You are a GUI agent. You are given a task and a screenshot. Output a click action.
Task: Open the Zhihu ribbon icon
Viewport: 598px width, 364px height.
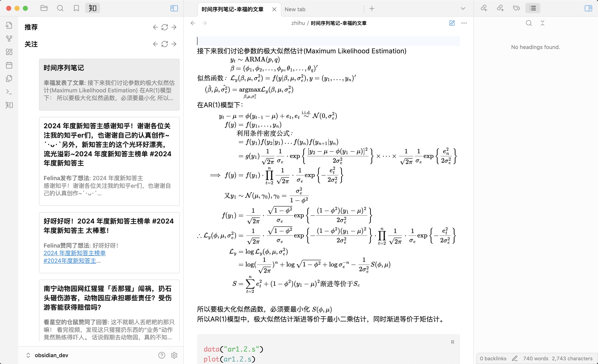click(x=9, y=105)
